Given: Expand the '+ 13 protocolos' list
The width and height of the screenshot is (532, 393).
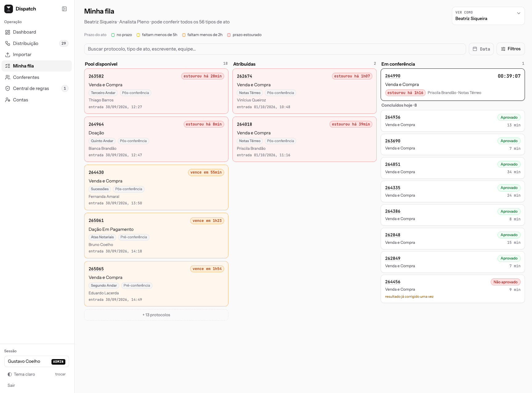Looking at the screenshot, I should point(156,315).
